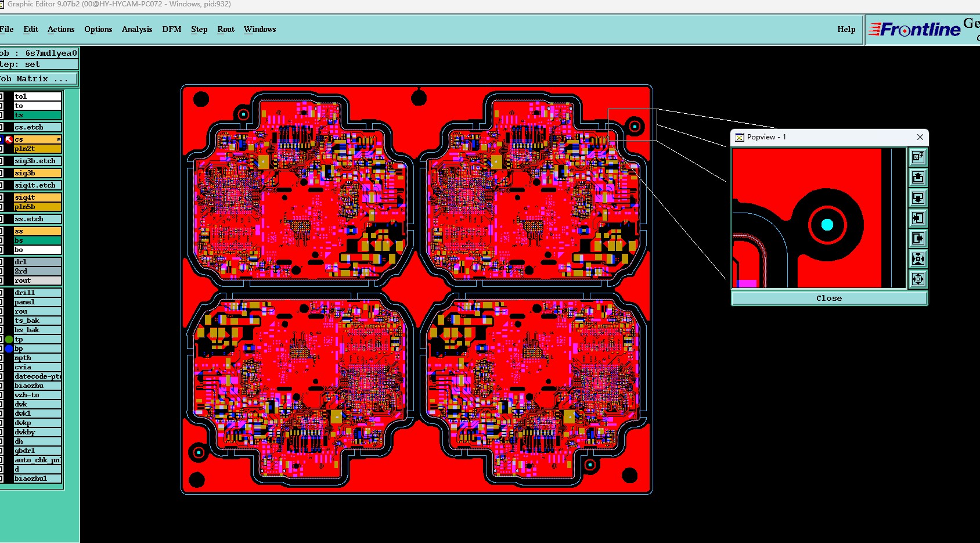Click the red arrow marker on cs layer
Viewport: 980px width, 543px height.
pyautogui.click(x=9, y=139)
